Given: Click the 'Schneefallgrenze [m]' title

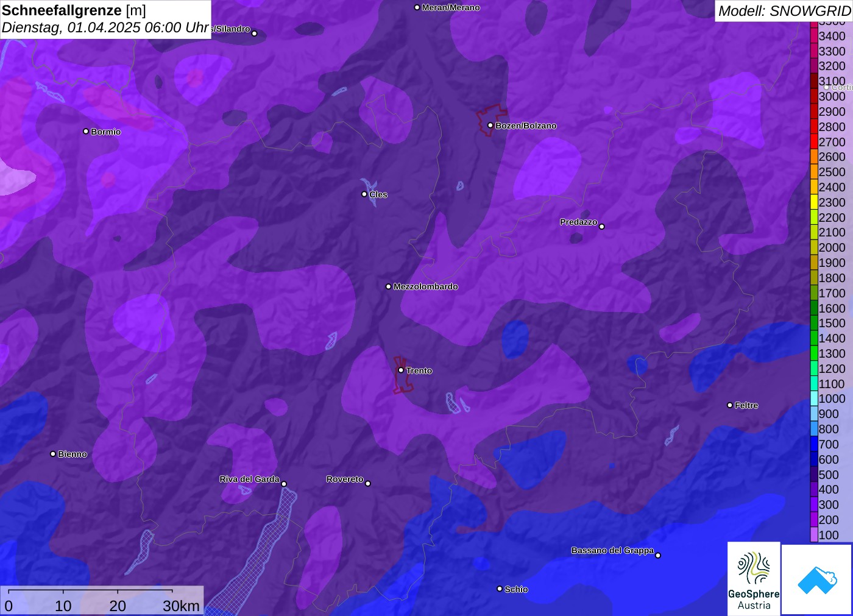Looking at the screenshot, I should 74,10.
